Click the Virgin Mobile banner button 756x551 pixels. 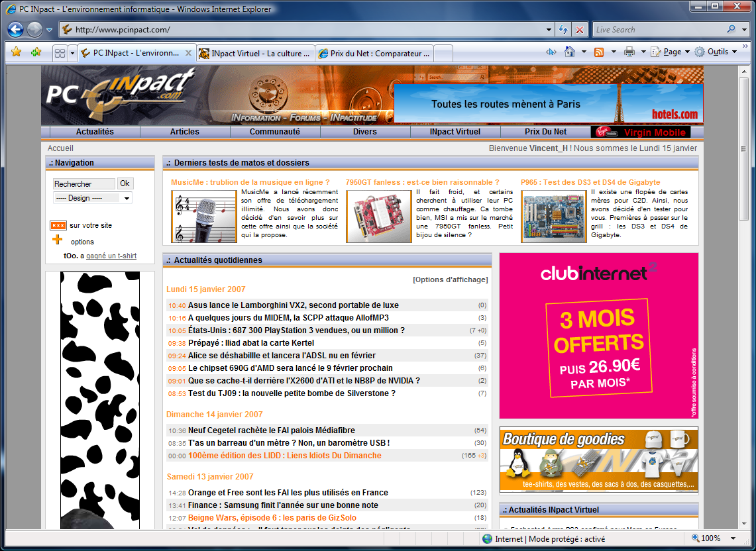pos(641,132)
